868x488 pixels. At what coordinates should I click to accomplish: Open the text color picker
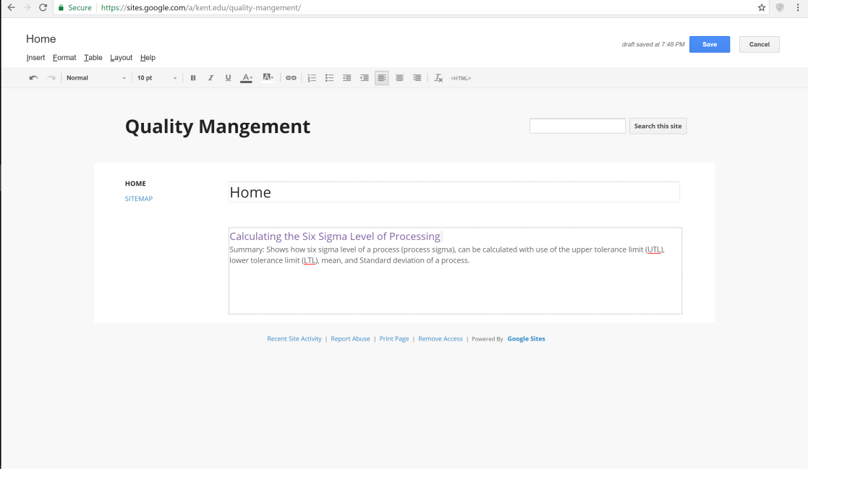(247, 78)
